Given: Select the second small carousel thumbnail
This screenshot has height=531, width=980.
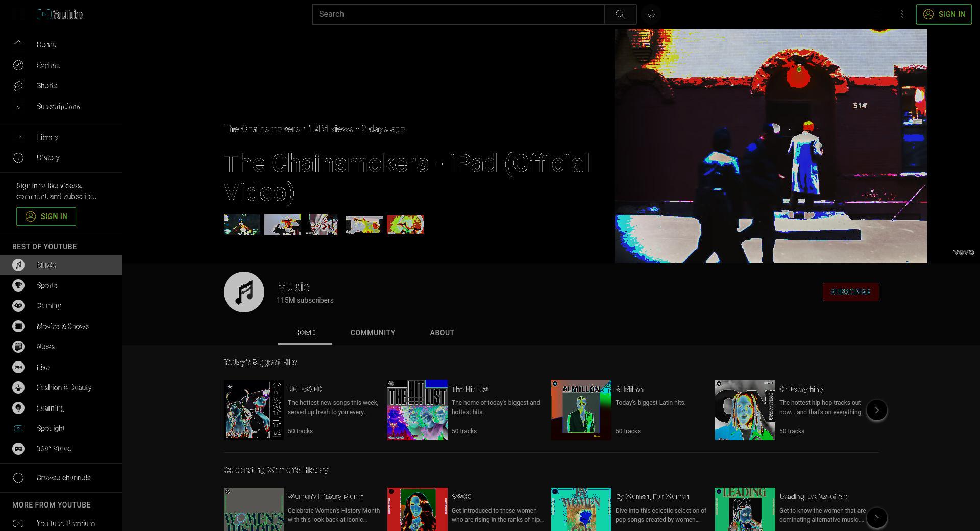Looking at the screenshot, I should (x=283, y=225).
